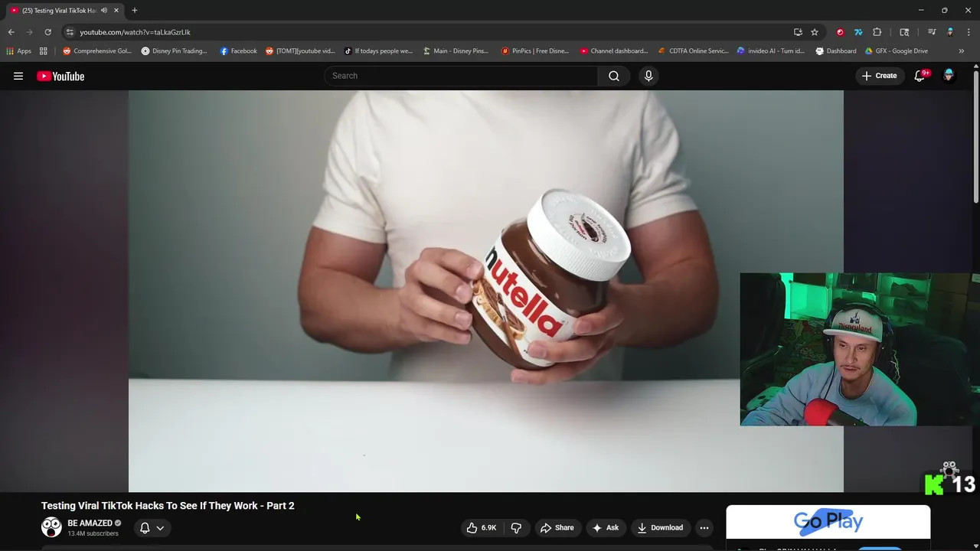This screenshot has width=980, height=551.
Task: Open the Comprehensive Gol... bookmark
Action: click(x=97, y=51)
